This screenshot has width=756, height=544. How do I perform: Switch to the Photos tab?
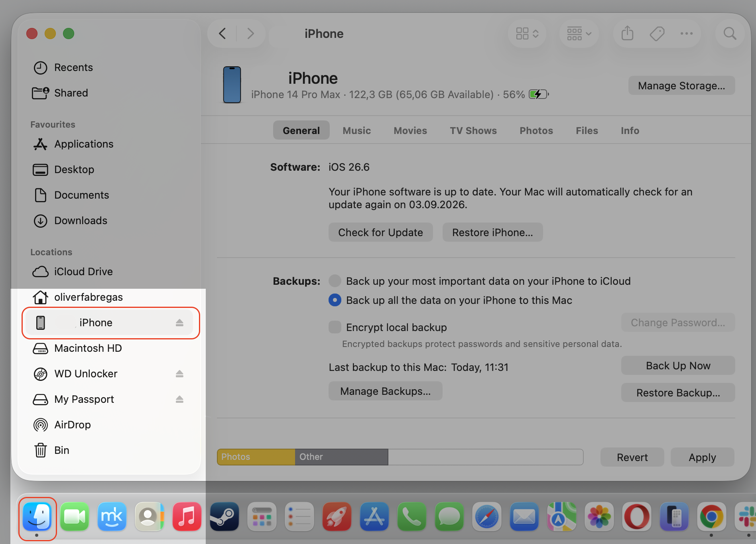(x=536, y=130)
